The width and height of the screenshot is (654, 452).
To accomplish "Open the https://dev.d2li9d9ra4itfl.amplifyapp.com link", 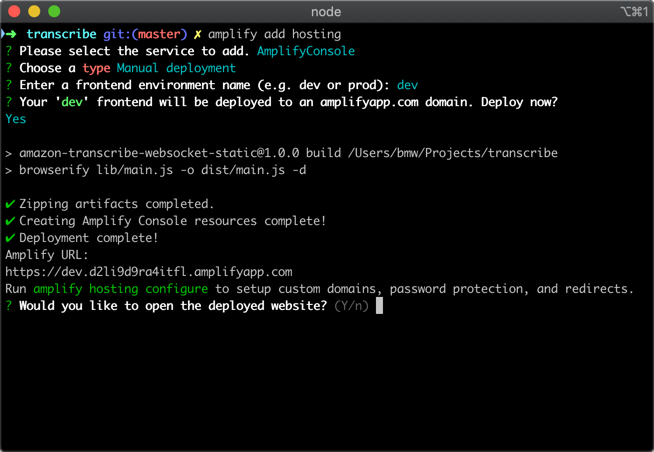I will coord(149,272).
